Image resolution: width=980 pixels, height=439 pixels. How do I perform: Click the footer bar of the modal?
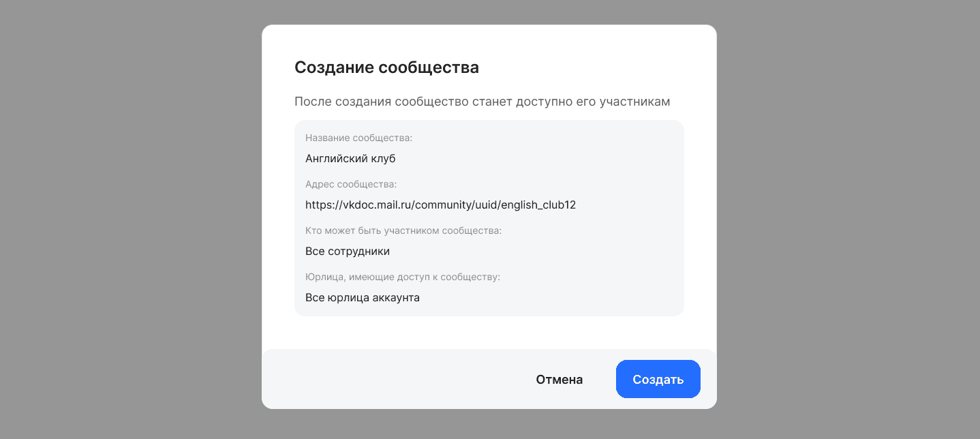click(436, 379)
